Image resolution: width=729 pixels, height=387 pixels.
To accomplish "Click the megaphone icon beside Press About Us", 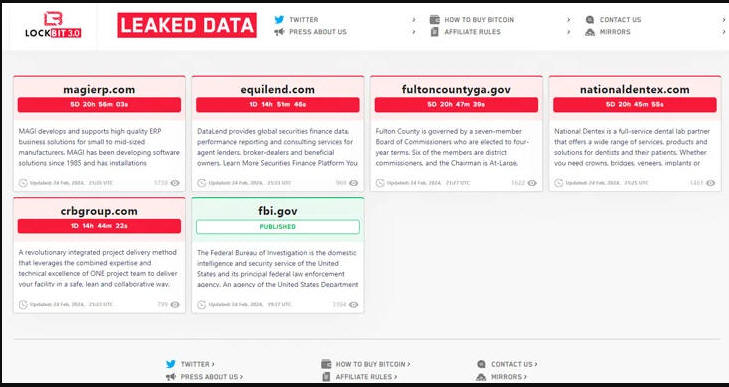I will [279, 32].
